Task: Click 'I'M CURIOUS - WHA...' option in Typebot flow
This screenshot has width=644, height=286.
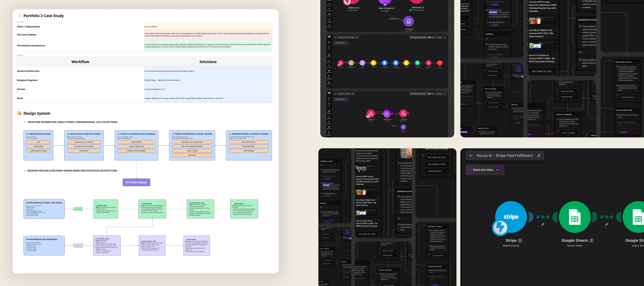Action: point(437,164)
